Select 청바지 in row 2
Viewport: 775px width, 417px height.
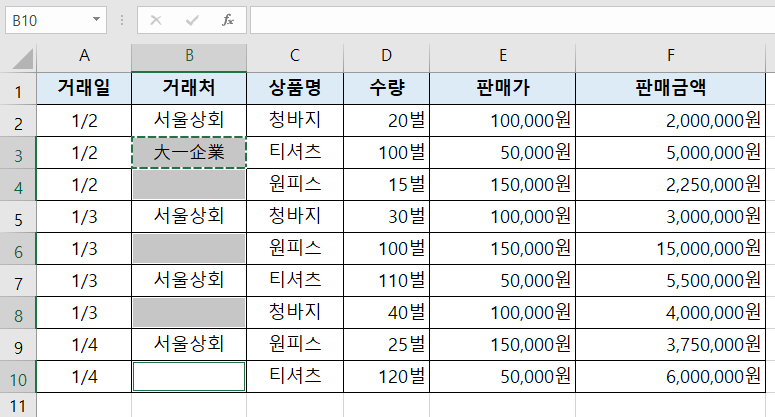pyautogui.click(x=295, y=121)
